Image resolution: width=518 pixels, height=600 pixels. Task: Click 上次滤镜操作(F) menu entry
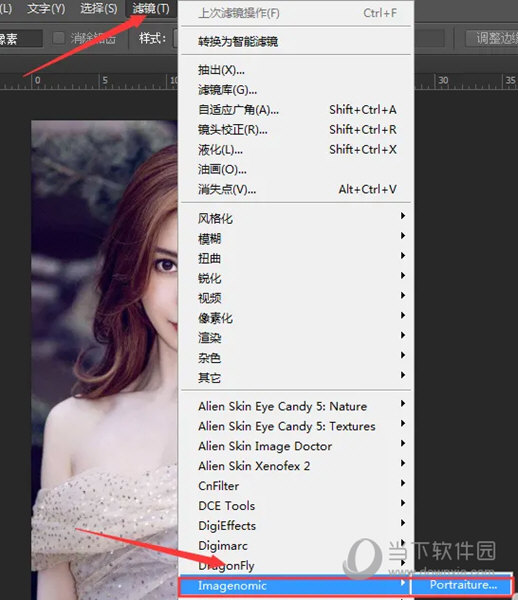click(295, 13)
